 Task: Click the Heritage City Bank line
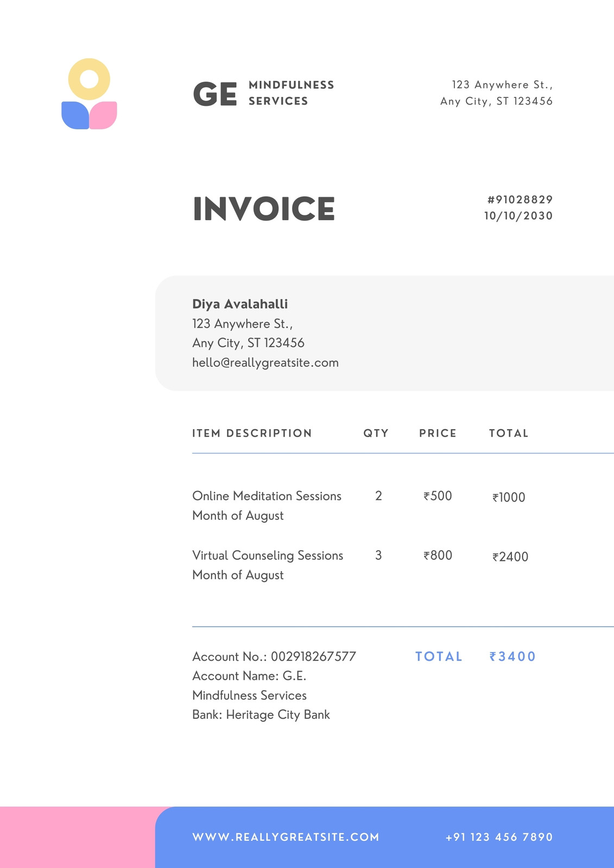click(x=261, y=714)
